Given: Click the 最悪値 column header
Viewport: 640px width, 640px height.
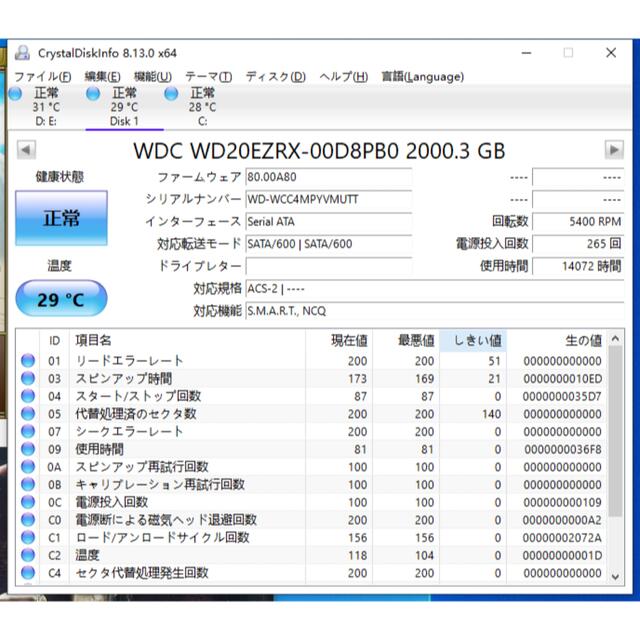Looking at the screenshot, I should [406, 340].
